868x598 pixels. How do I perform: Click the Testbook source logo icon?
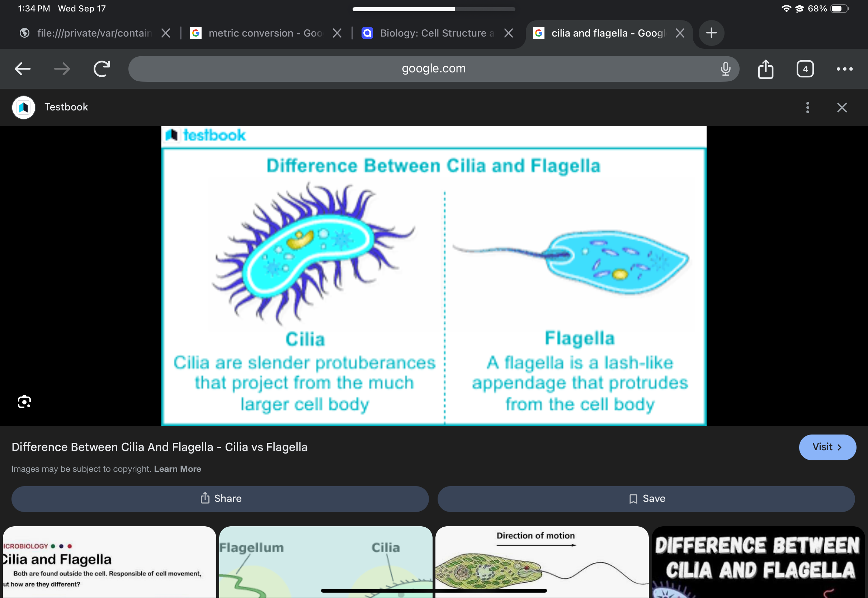tap(24, 108)
